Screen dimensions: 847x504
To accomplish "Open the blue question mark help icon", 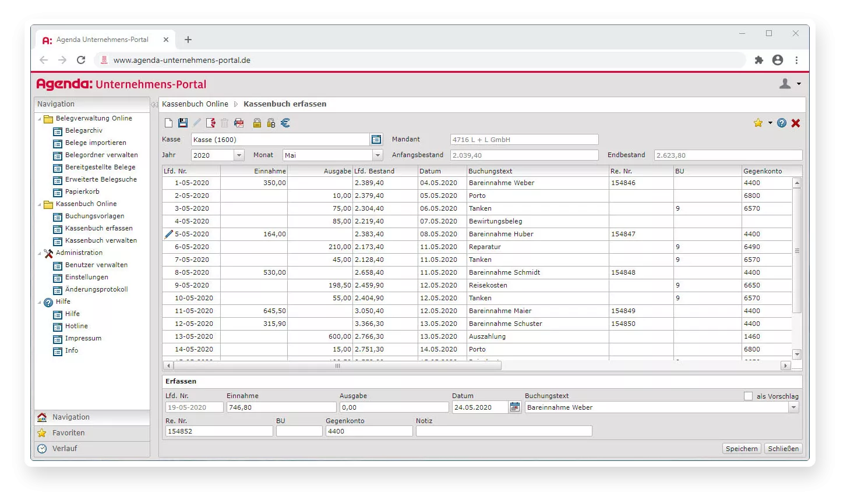I will 782,123.
